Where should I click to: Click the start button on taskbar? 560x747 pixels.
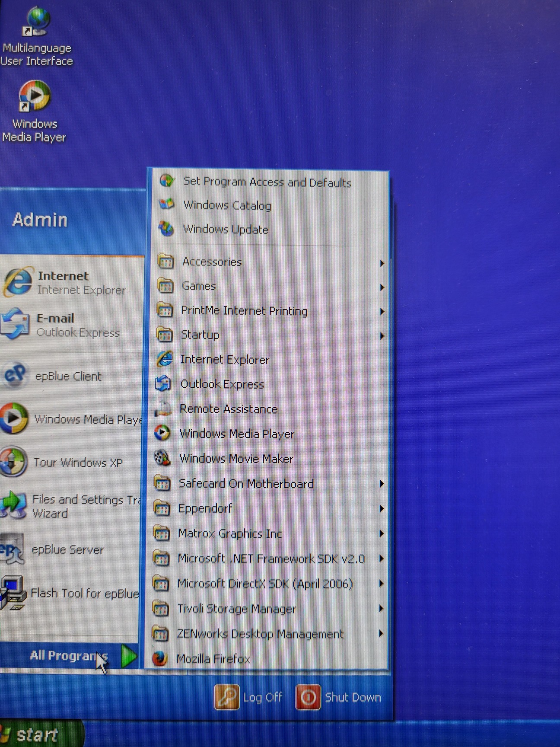[x=41, y=734]
